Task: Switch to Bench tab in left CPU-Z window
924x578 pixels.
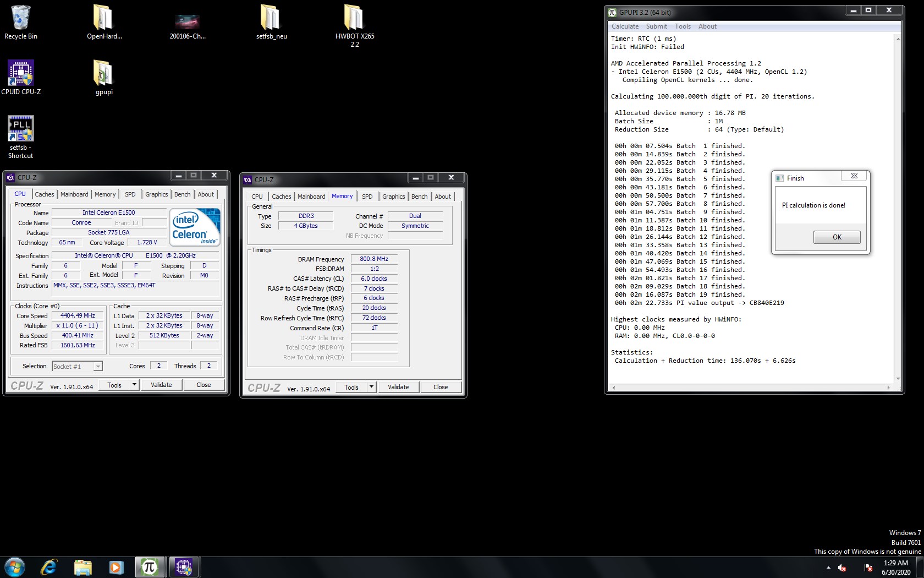Action: [x=183, y=194]
